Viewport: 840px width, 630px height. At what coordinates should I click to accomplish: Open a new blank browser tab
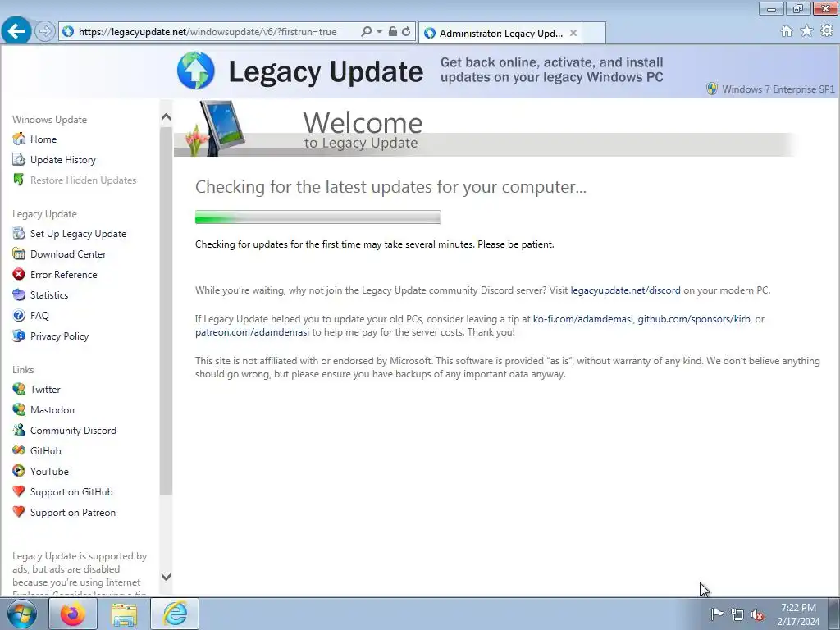pyautogui.click(x=594, y=33)
